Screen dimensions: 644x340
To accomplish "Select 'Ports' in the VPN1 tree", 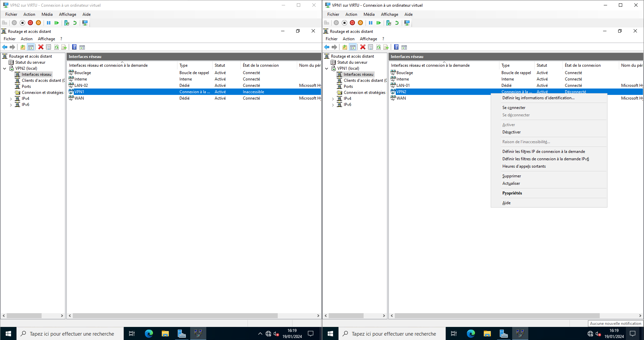I will [348, 87].
